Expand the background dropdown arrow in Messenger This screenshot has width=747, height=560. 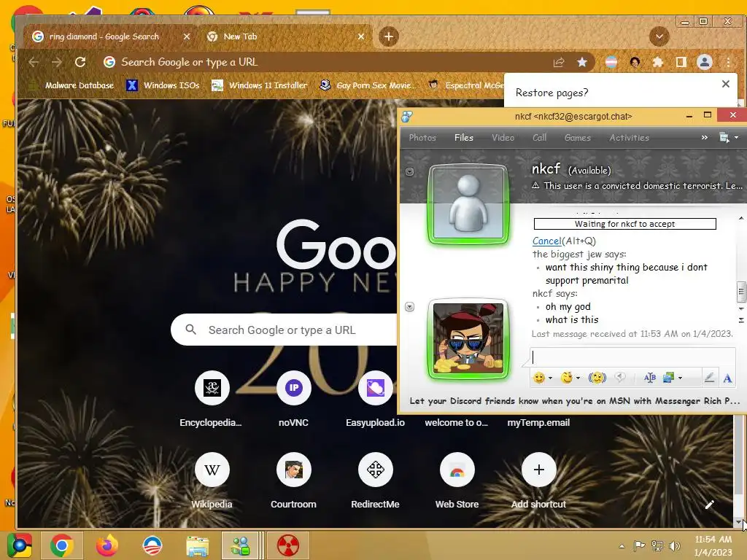pos(680,378)
